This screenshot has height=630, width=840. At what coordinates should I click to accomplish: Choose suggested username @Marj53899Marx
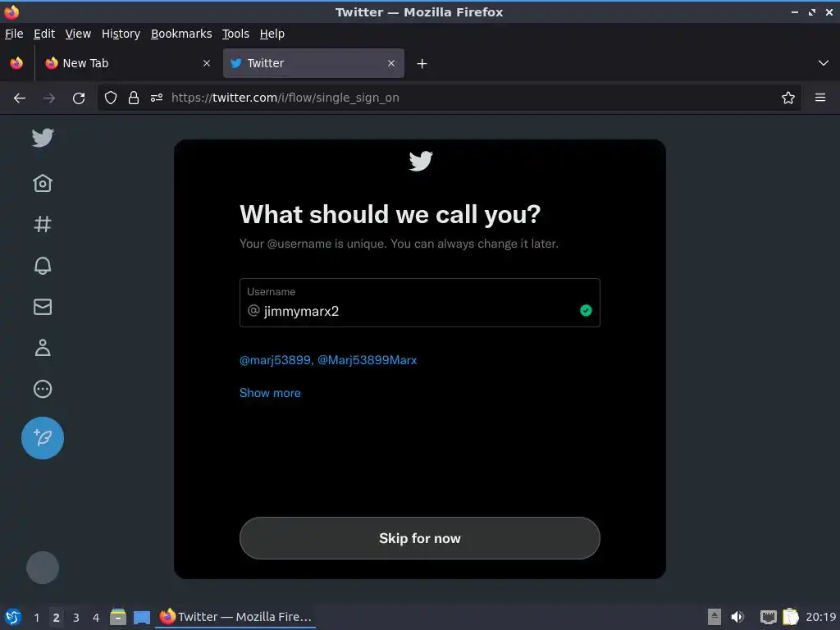click(x=367, y=360)
